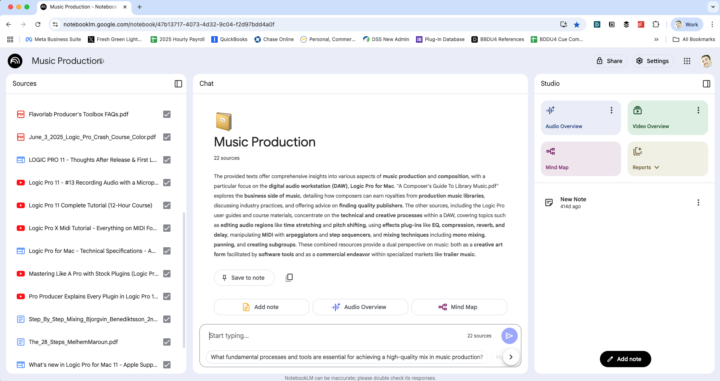
Task: Open the Music Production browser tab
Action: [83, 7]
